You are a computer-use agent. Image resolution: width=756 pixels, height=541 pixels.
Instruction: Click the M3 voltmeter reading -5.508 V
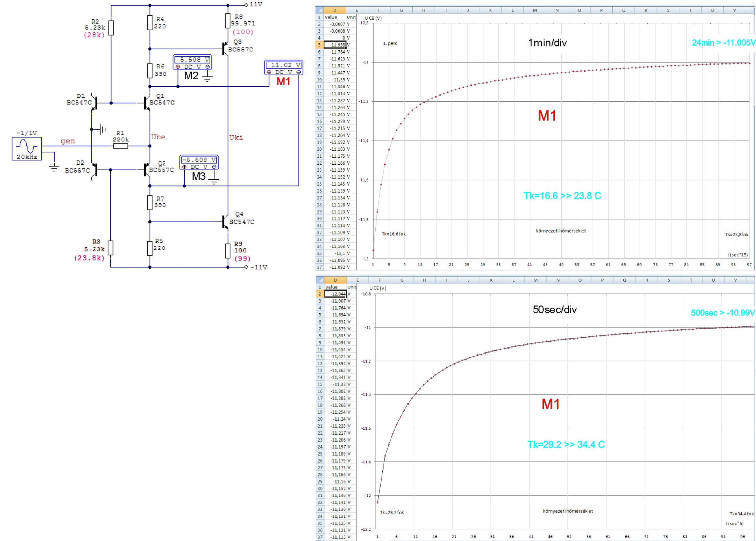coord(199,162)
